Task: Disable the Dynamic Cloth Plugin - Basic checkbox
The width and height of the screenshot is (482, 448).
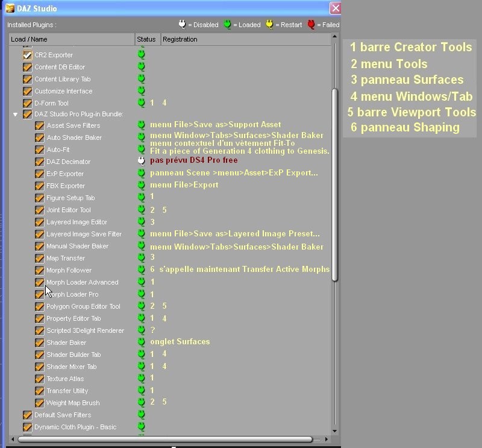Action: tap(27, 427)
